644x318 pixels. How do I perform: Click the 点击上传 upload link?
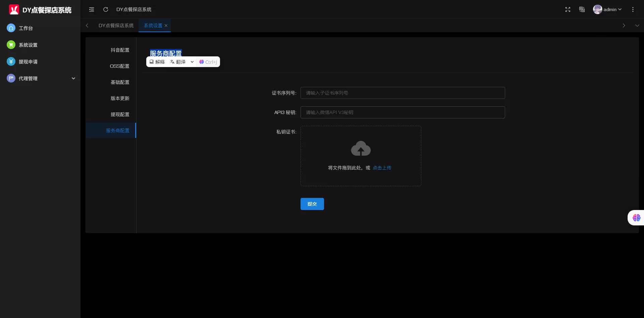pos(382,168)
